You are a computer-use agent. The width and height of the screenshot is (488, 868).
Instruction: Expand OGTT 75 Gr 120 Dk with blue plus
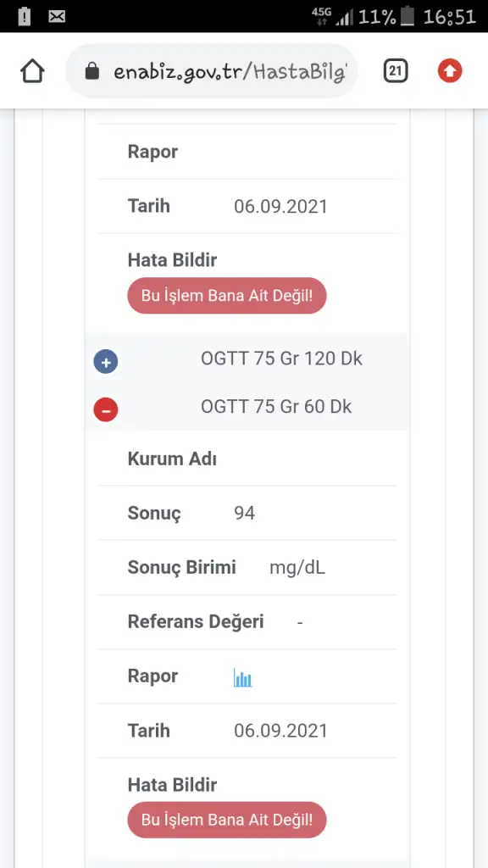[106, 363]
